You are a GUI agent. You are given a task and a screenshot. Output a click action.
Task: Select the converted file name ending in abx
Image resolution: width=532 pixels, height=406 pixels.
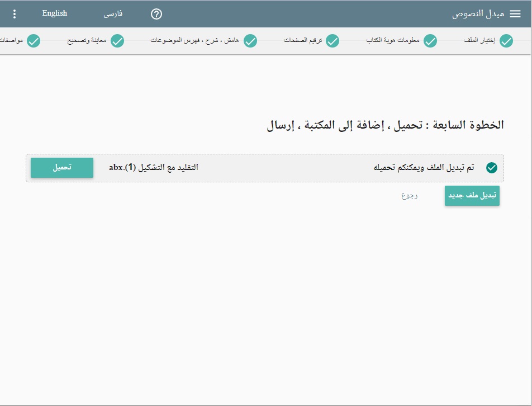(x=154, y=167)
